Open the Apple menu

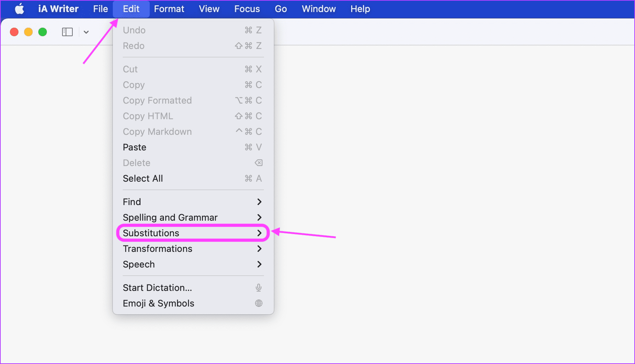[x=20, y=9]
